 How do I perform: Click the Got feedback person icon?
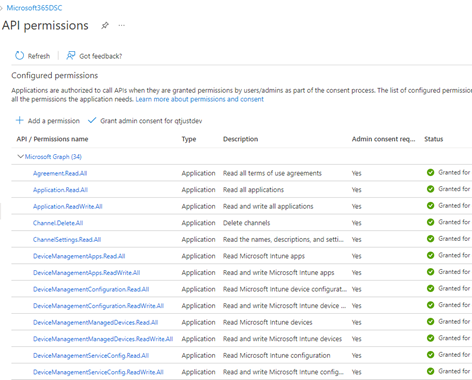(x=70, y=55)
